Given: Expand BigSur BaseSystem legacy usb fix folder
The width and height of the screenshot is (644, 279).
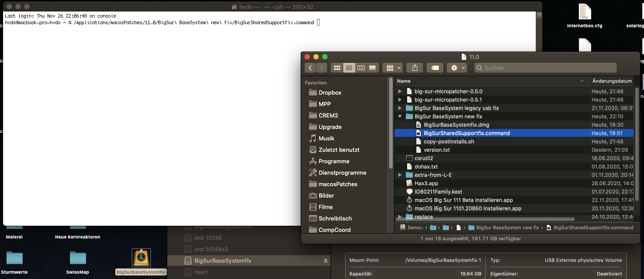Looking at the screenshot, I should point(400,108).
